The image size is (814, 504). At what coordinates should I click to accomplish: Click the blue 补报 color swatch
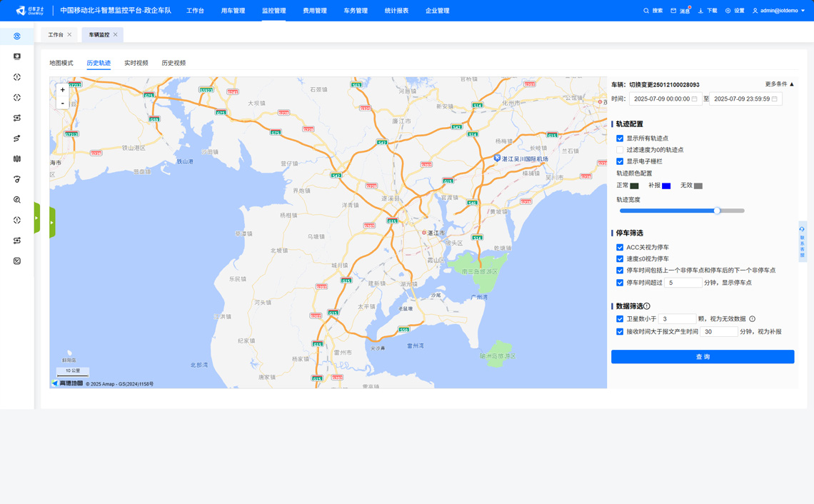[x=666, y=186]
